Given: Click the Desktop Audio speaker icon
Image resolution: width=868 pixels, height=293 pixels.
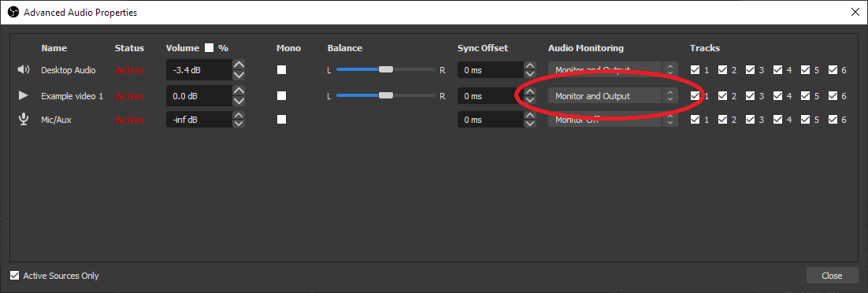Looking at the screenshot, I should coord(24,70).
